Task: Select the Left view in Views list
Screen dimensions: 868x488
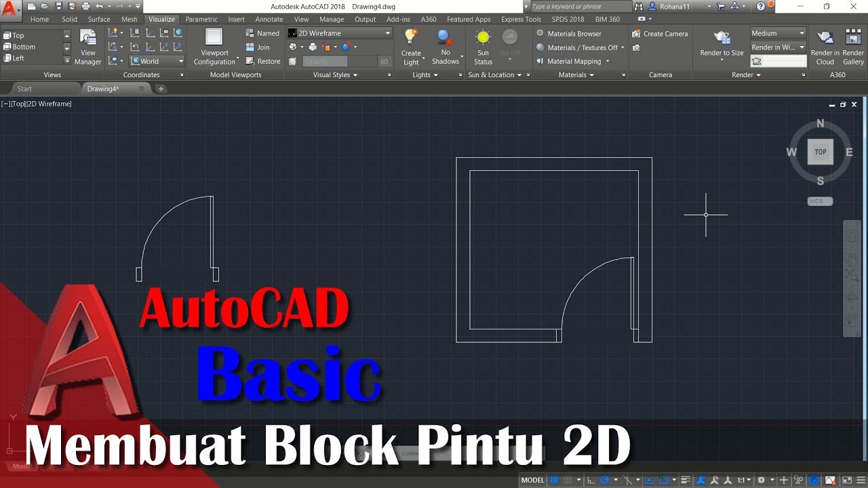Action: (32, 58)
